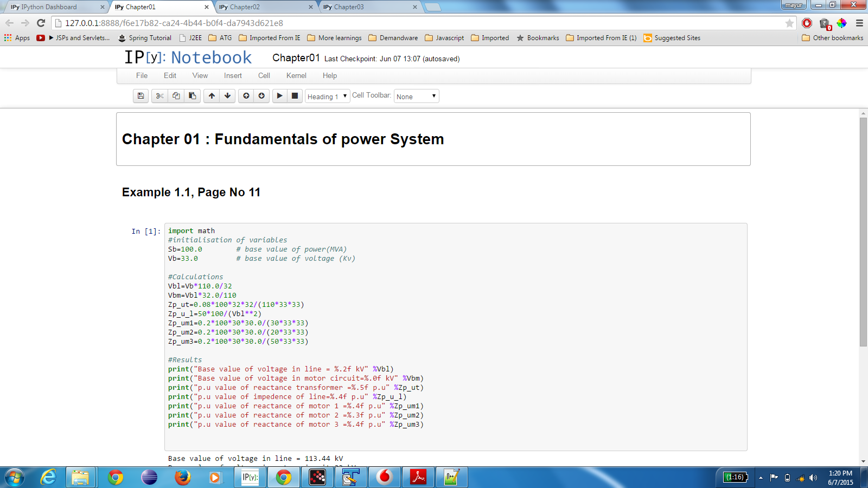Insert a cell below using circled arrow
Image resolution: width=868 pixels, height=488 pixels.
coord(261,96)
